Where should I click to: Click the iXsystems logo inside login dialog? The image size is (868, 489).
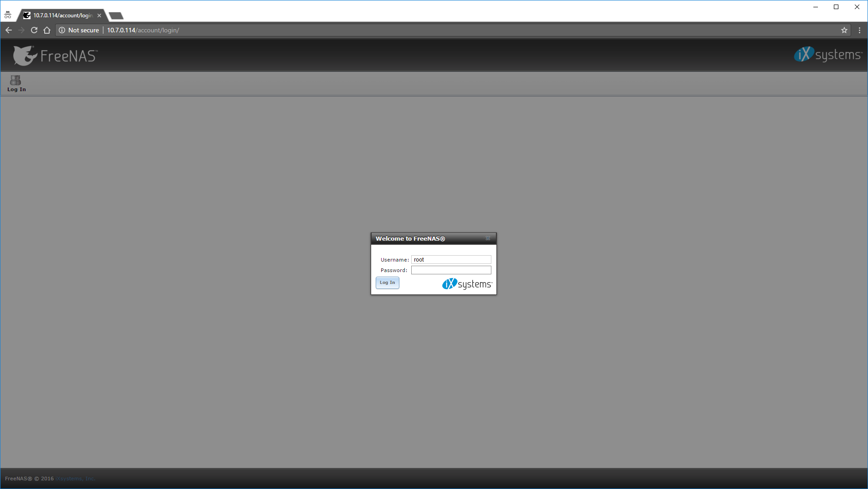click(x=467, y=284)
